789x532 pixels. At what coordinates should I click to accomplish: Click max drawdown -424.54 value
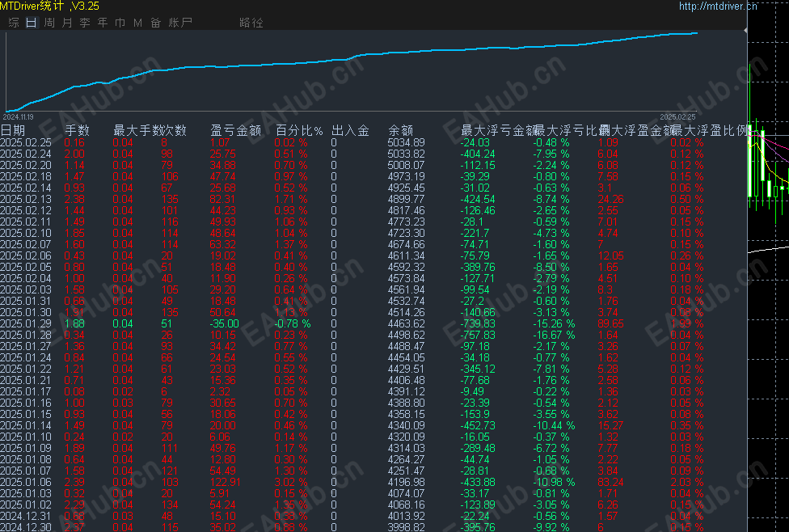coord(478,200)
